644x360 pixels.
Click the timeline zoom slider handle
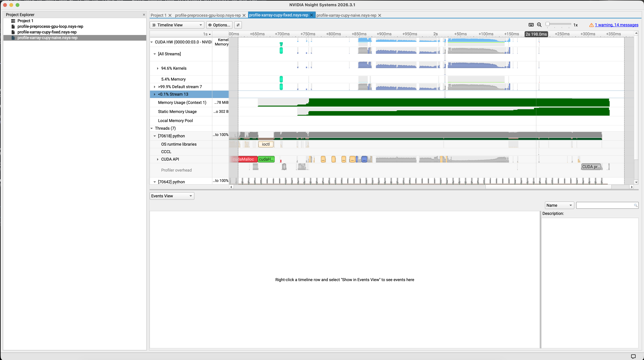pos(547,24)
